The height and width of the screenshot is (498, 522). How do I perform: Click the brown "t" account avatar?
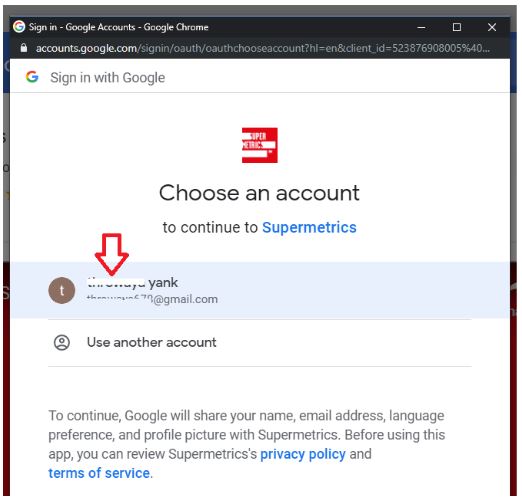(62, 290)
